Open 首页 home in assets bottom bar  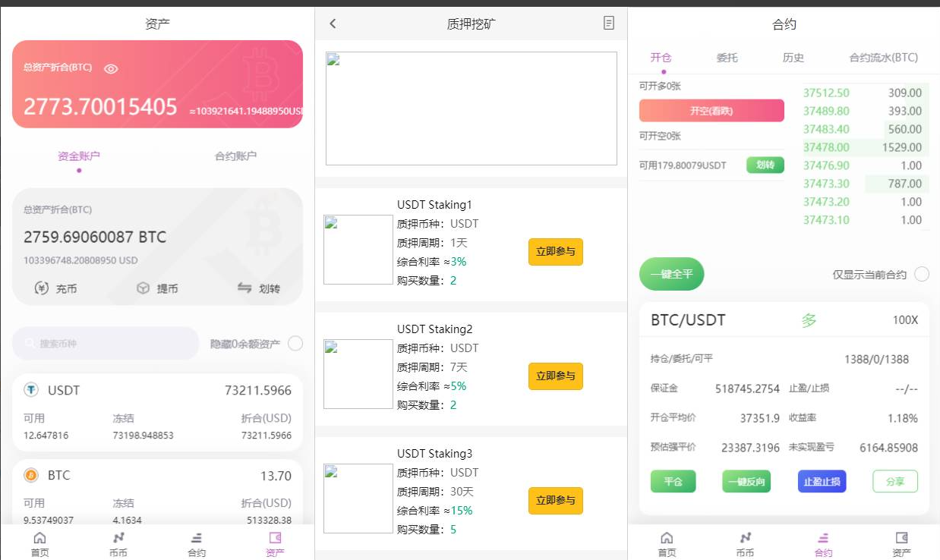pyautogui.click(x=39, y=543)
